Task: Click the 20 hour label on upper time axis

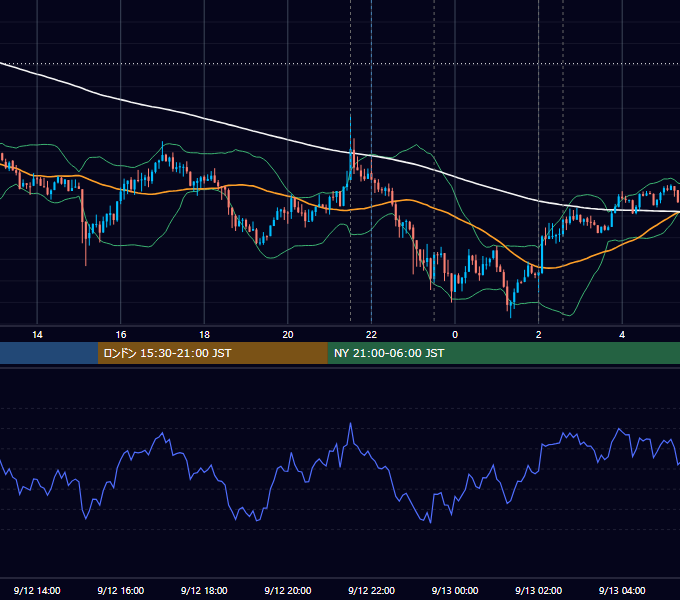Action: (288, 335)
